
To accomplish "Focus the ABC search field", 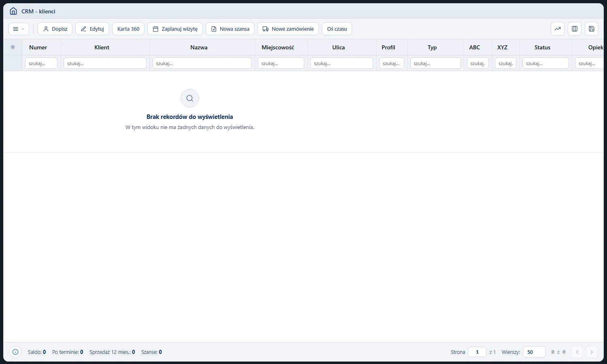I will [x=478, y=63].
